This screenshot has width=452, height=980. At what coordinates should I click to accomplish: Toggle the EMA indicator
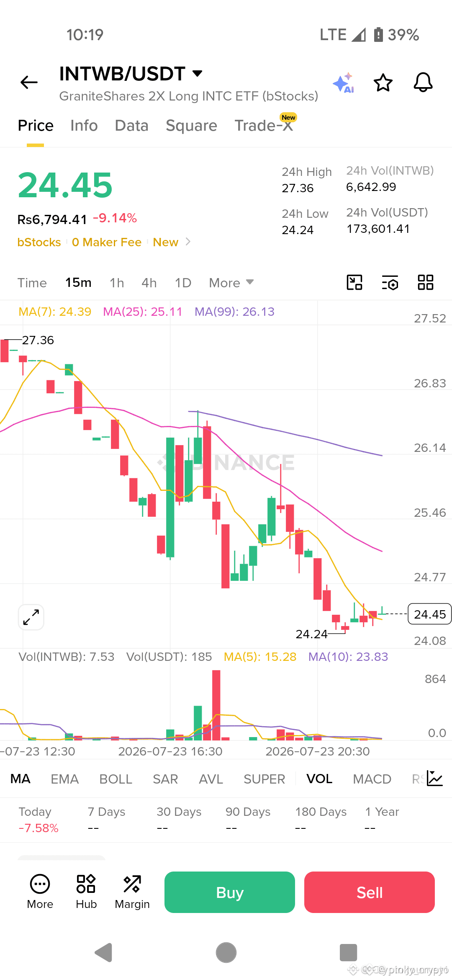point(64,779)
